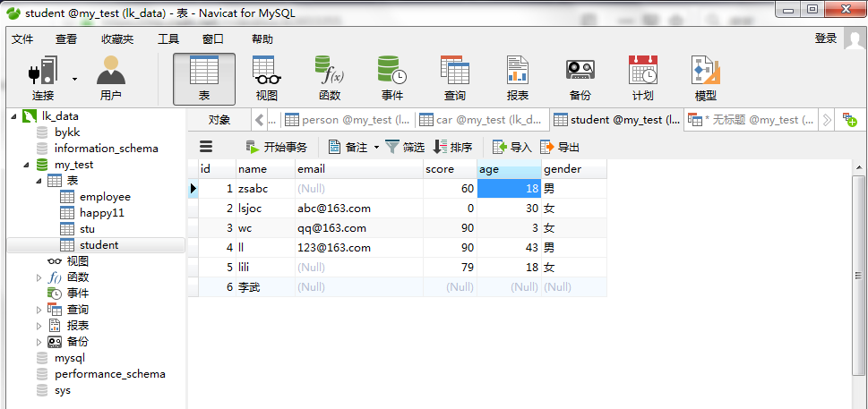
Task: Collapse the 表 tables node
Action: [x=39, y=181]
